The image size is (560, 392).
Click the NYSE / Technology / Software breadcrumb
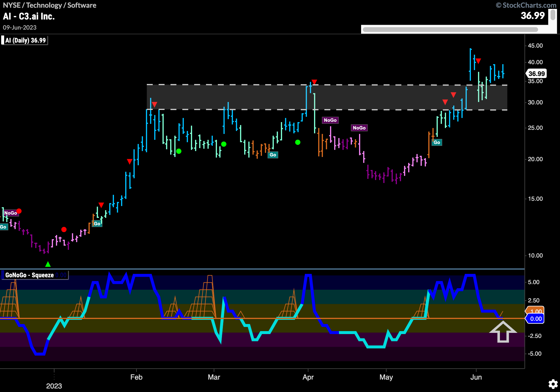[x=49, y=5]
